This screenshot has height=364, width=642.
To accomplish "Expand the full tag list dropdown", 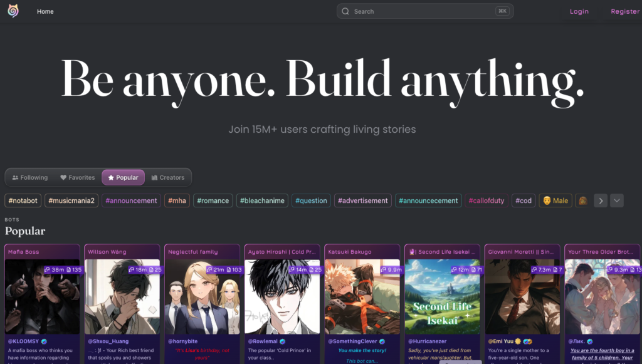I will [617, 200].
